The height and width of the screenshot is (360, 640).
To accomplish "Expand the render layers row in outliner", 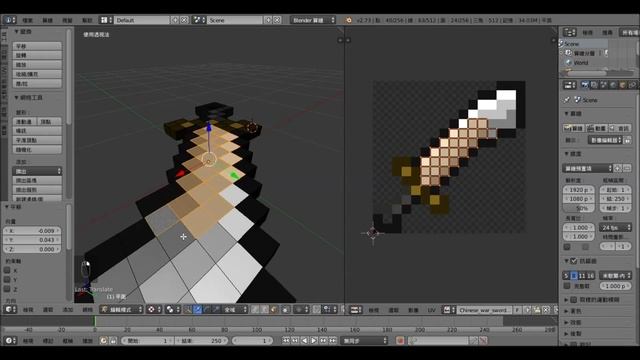I will click(x=562, y=53).
